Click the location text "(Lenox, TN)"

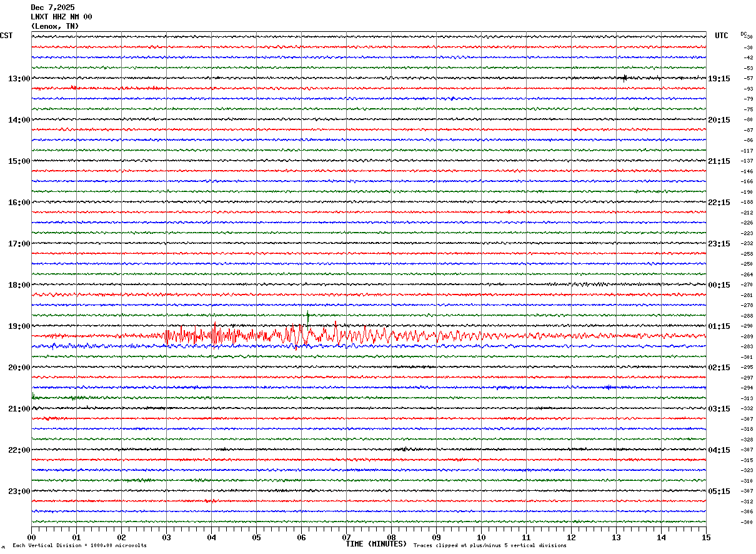pyautogui.click(x=55, y=26)
